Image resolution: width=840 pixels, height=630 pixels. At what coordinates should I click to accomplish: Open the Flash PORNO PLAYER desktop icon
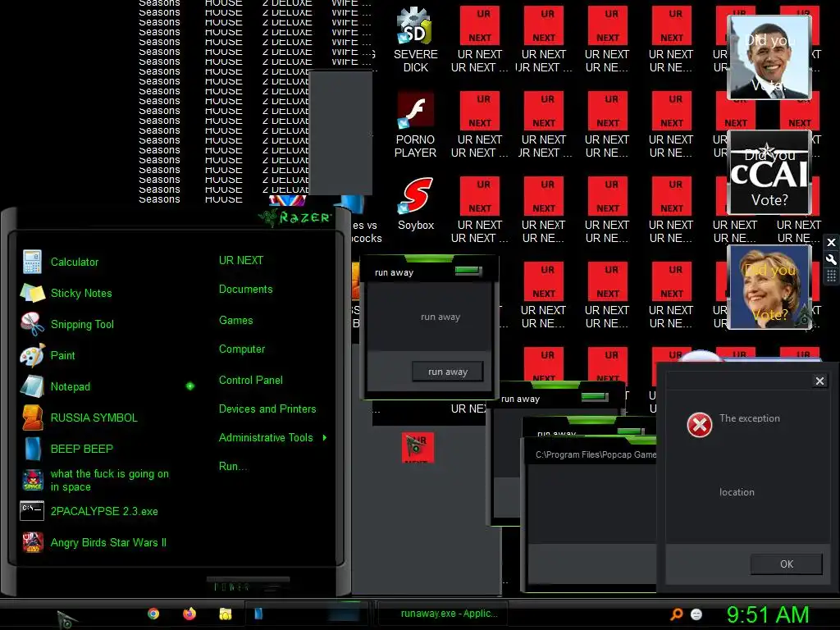coord(416,126)
